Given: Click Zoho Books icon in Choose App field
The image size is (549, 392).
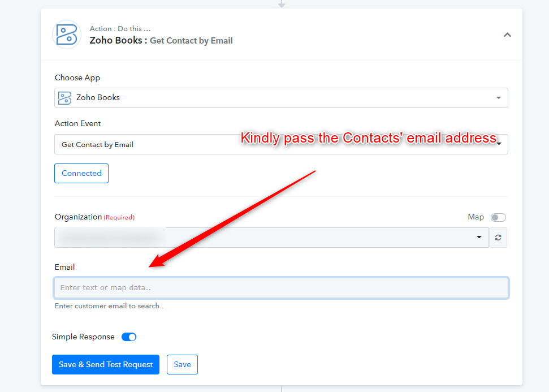Looking at the screenshot, I should pos(65,98).
